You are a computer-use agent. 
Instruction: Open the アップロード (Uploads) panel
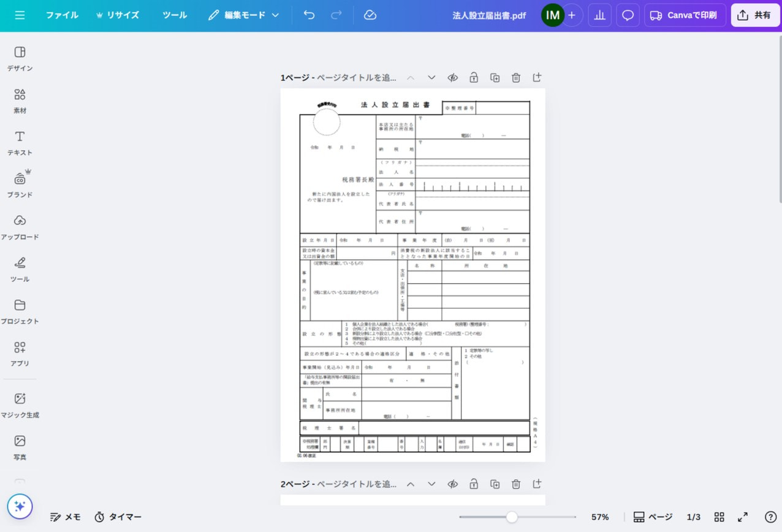click(x=20, y=226)
